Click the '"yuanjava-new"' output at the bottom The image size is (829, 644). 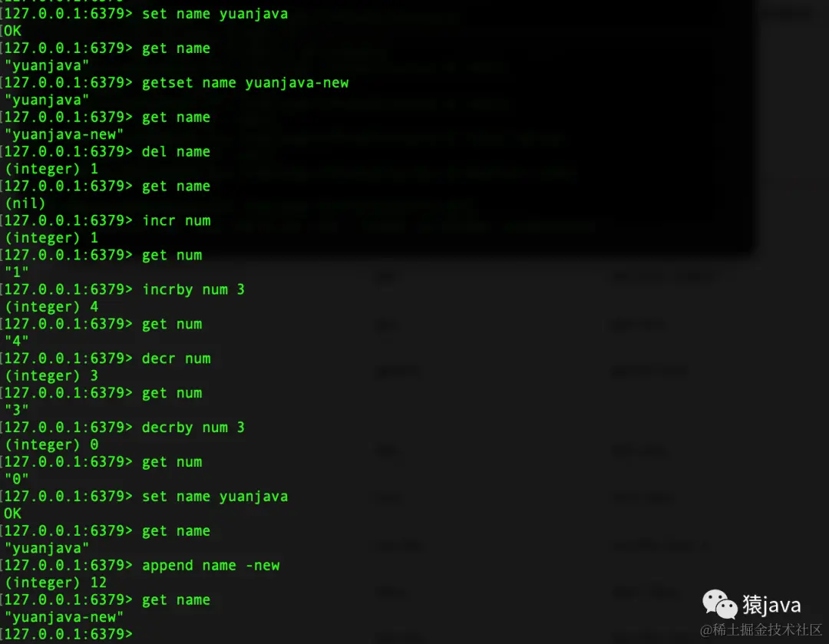click(64, 617)
